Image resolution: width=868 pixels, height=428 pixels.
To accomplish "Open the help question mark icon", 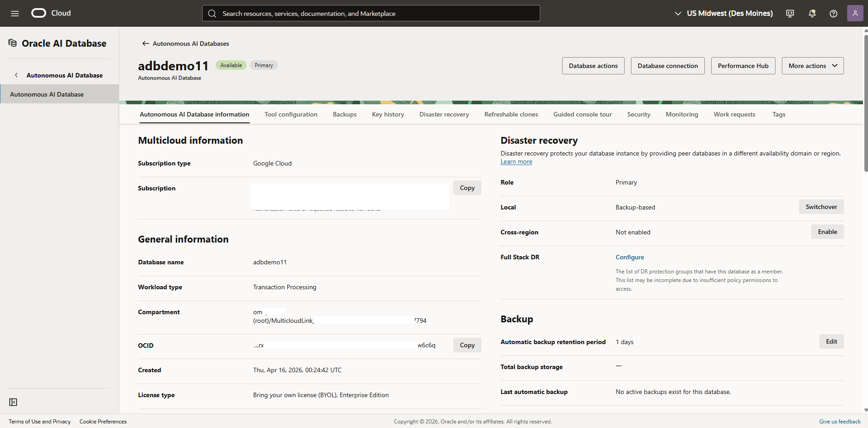I will pos(834,14).
